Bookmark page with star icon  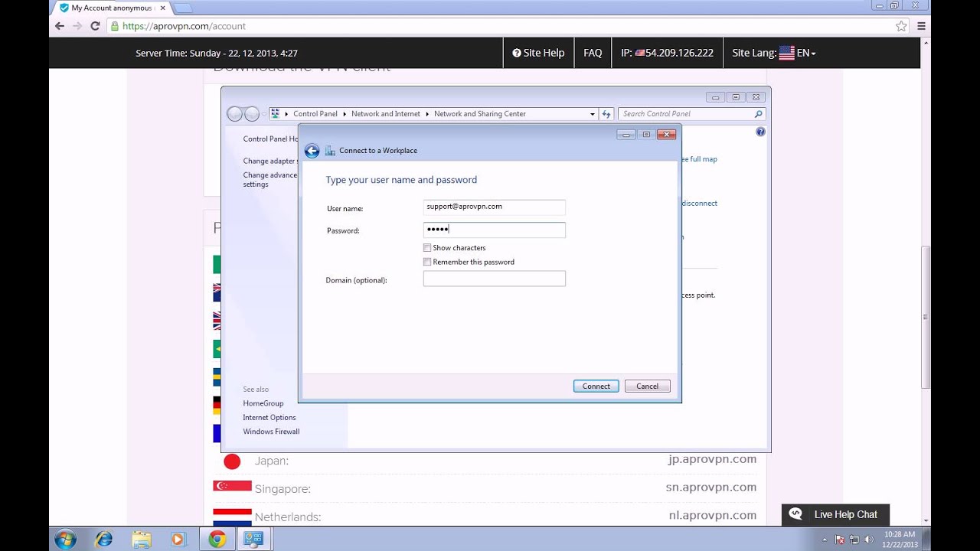pyautogui.click(x=901, y=25)
